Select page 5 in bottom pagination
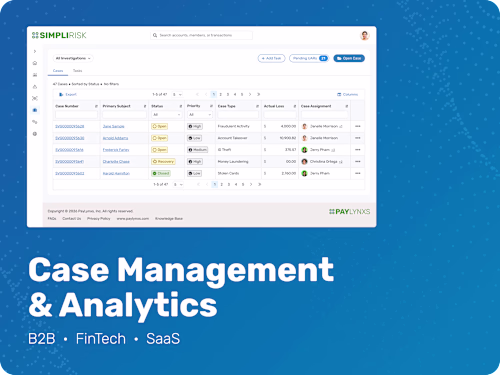 [x=243, y=184]
